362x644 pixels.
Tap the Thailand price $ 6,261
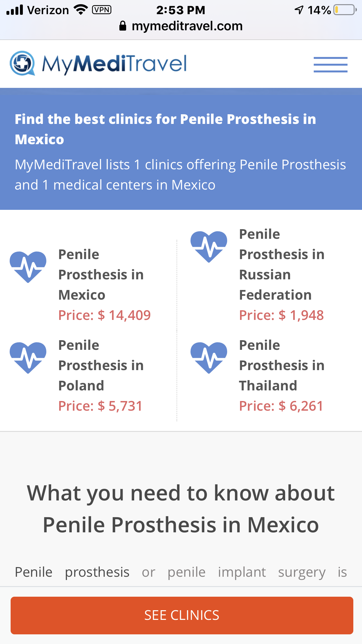coord(281,406)
